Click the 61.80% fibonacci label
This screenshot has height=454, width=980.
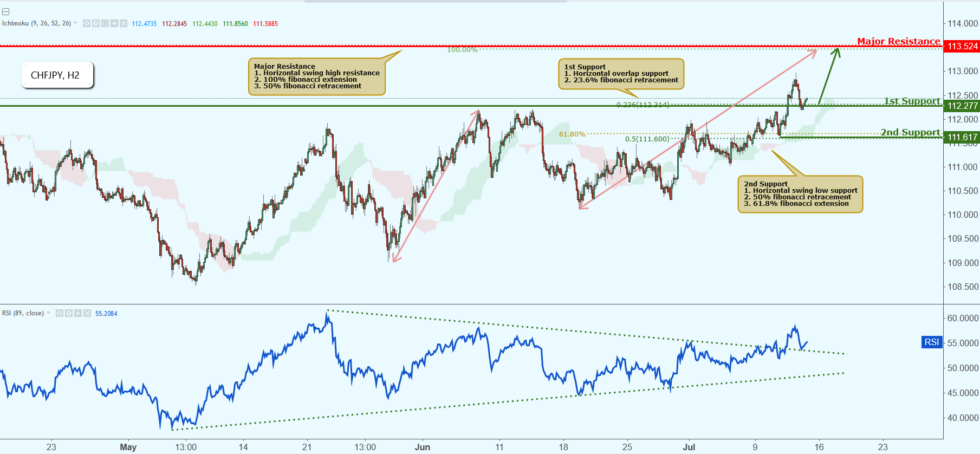click(x=572, y=134)
